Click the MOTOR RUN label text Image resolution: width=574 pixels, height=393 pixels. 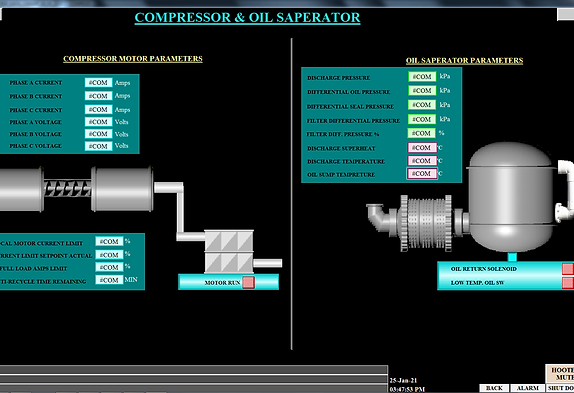[222, 282]
